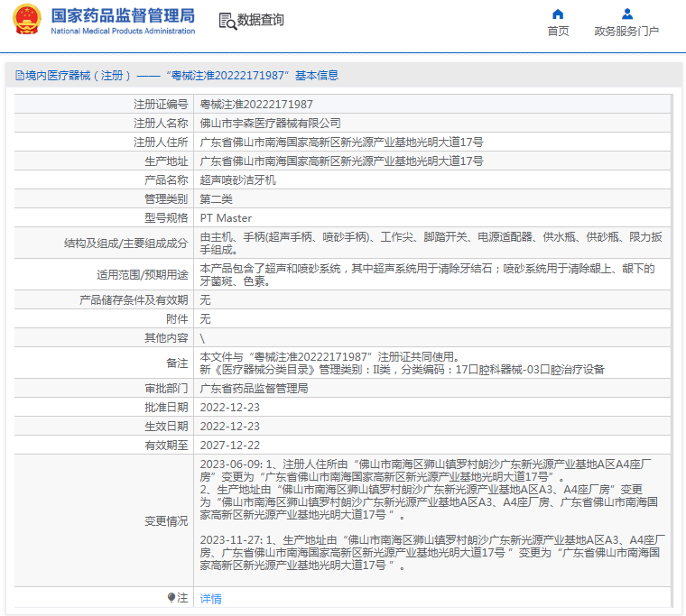The image size is (686, 616).
Task: Select registration number 粤械注准20222171987 cell
Action: pyautogui.click(x=256, y=105)
